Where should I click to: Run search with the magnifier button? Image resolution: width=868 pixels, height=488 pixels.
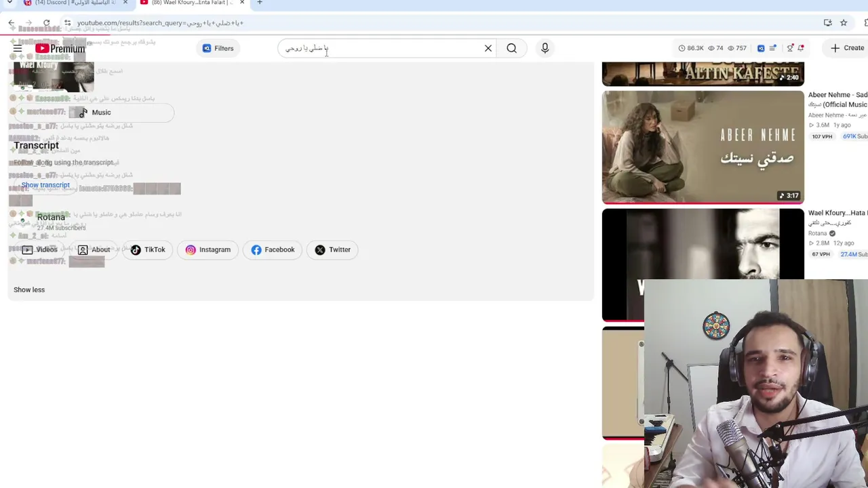(512, 48)
